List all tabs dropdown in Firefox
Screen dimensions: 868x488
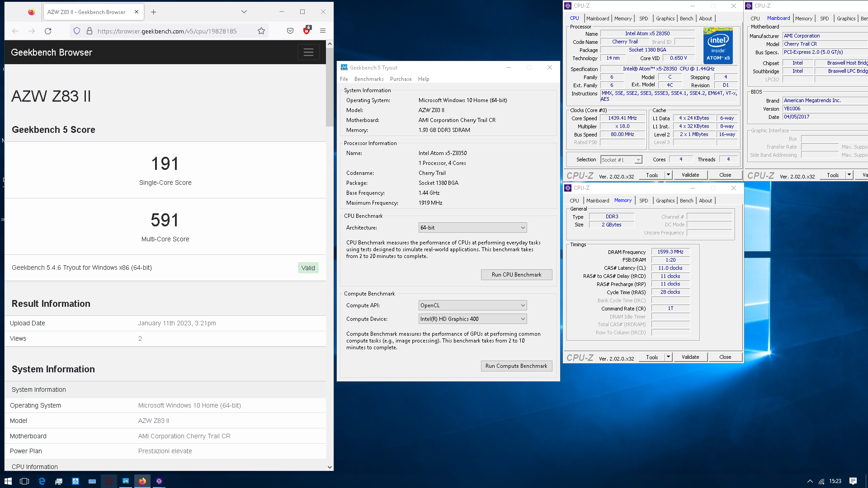(x=244, y=12)
